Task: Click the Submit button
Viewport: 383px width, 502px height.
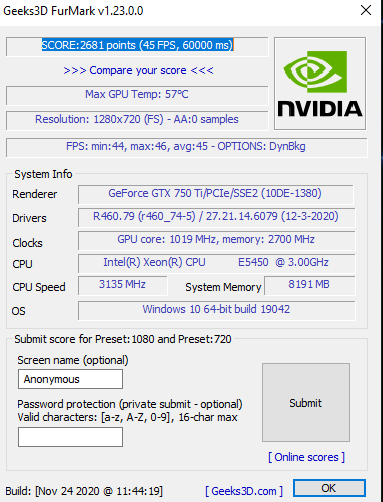Action: pyautogui.click(x=306, y=403)
